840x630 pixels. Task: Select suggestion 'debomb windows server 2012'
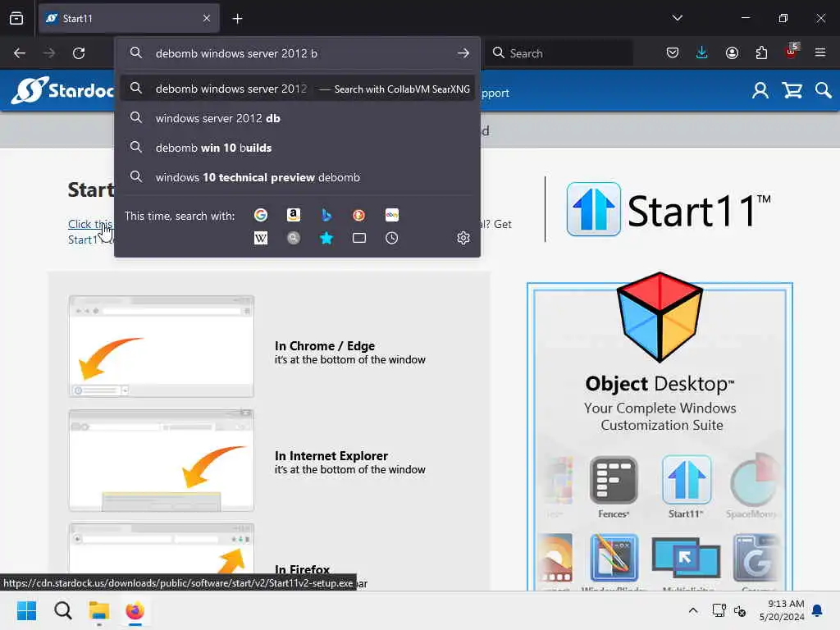pyautogui.click(x=297, y=89)
